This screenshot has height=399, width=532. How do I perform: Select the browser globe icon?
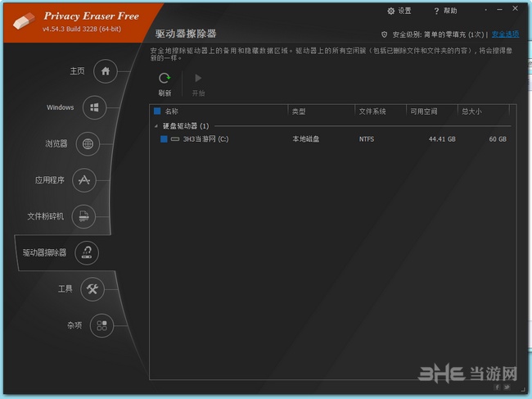point(88,143)
